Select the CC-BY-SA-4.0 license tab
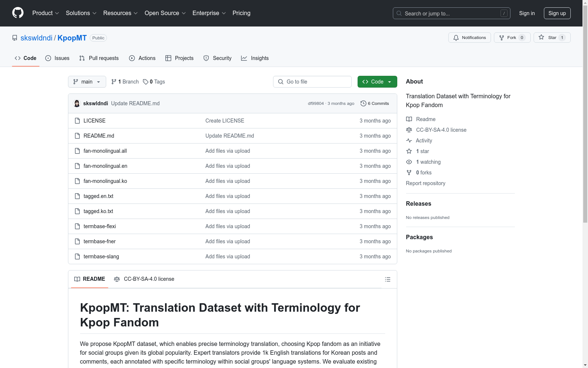The height and width of the screenshot is (368, 588). coord(144,279)
